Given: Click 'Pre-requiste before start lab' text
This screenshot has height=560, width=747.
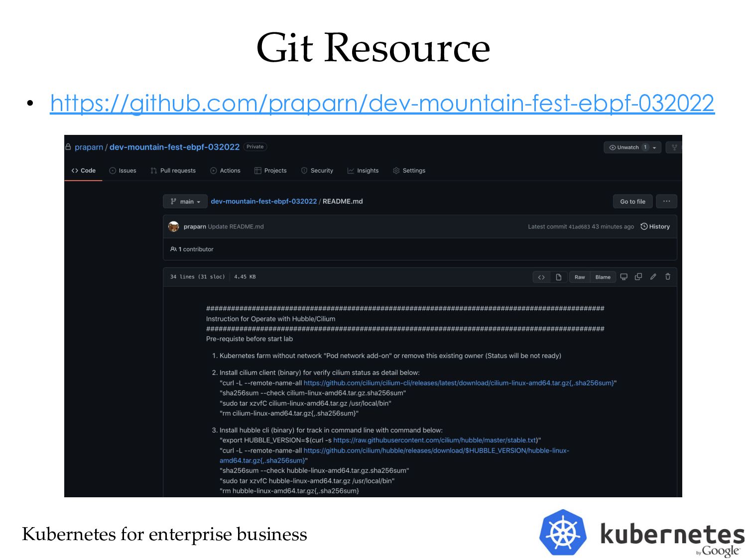Looking at the screenshot, I should point(249,339).
